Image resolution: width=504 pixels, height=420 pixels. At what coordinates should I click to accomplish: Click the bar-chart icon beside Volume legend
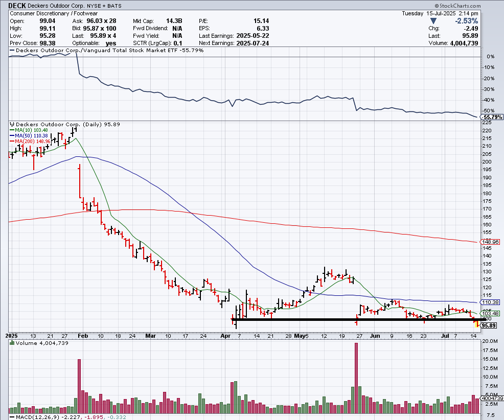coord(12,343)
